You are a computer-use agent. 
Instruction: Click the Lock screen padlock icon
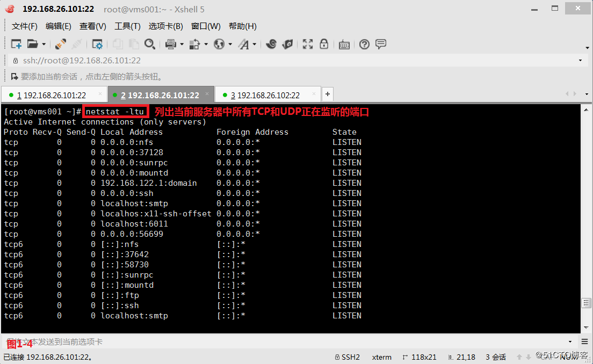click(324, 44)
